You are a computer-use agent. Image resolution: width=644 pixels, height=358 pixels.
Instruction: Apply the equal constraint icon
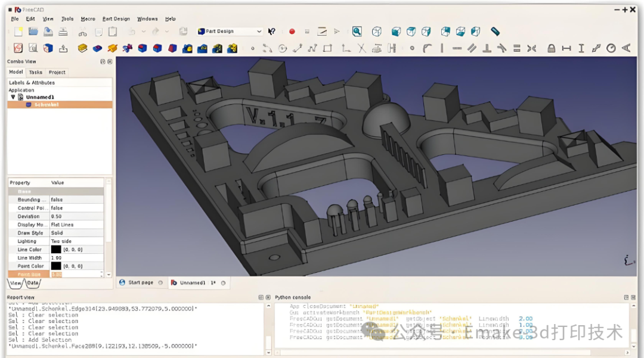[516, 48]
